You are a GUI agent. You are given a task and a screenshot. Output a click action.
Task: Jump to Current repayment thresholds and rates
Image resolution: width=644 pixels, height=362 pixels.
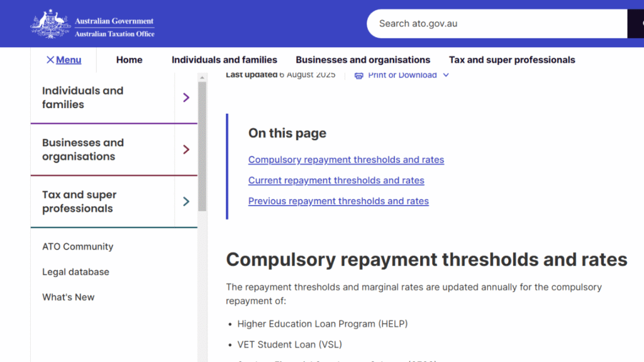336,180
